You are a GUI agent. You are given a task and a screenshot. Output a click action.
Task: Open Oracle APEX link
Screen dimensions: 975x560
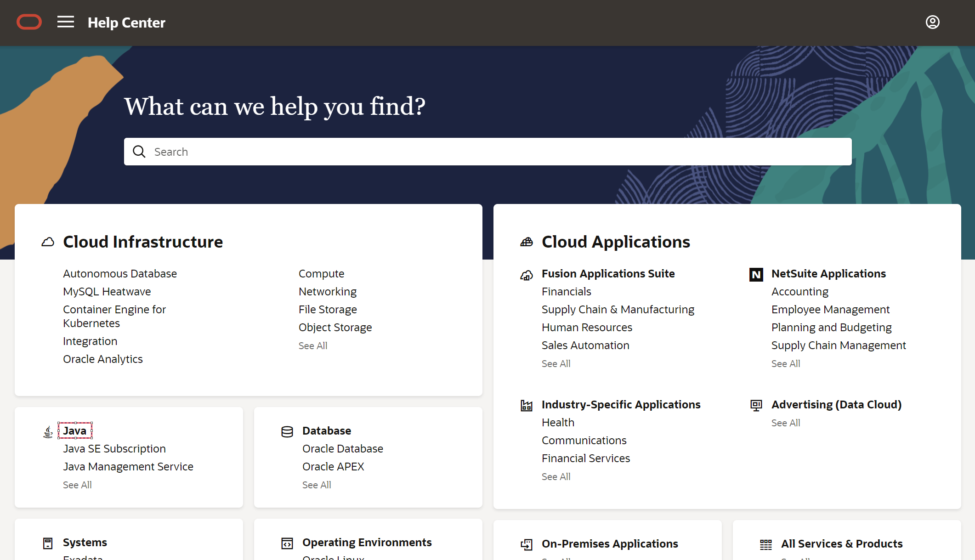[x=333, y=467]
